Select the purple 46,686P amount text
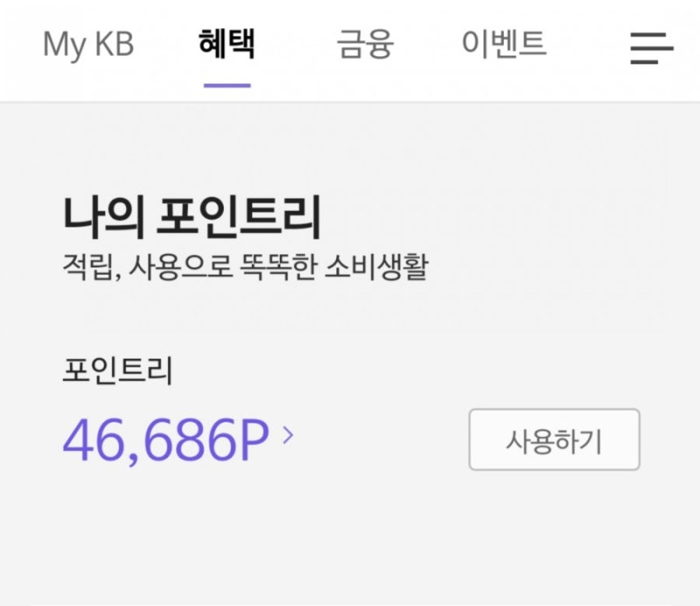 pyautogui.click(x=166, y=439)
